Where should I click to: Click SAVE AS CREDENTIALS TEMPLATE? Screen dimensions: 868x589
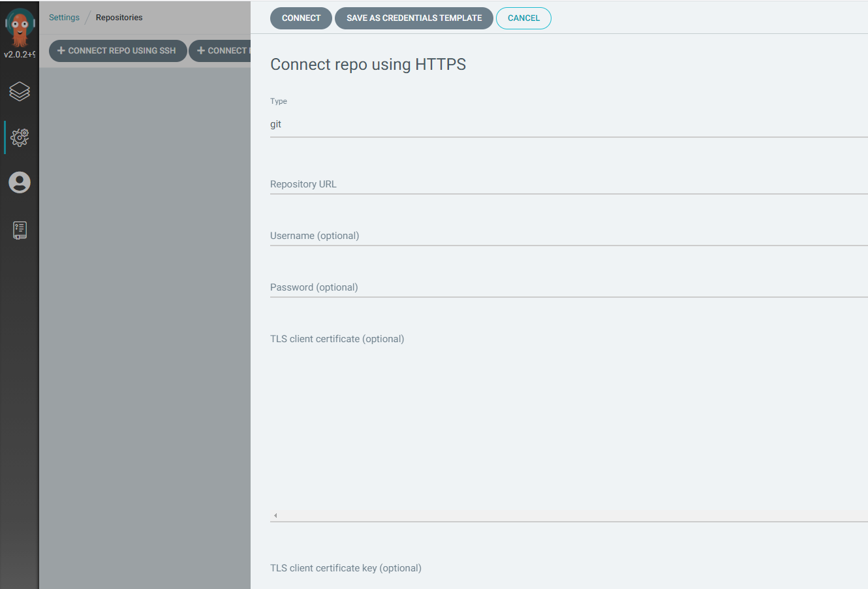(414, 18)
